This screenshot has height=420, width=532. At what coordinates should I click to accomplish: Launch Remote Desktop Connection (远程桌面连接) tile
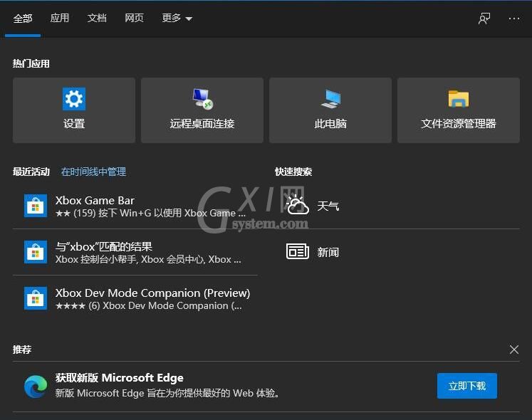202,110
